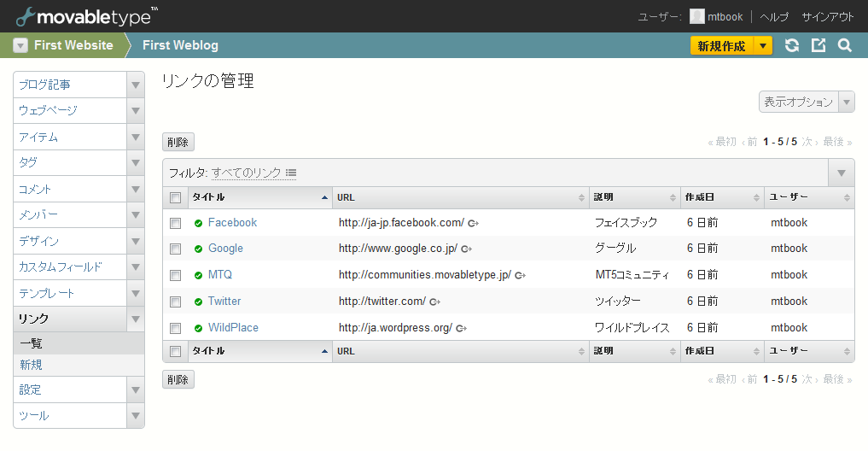
Task: Click the search magnifier icon
Action: [844, 45]
